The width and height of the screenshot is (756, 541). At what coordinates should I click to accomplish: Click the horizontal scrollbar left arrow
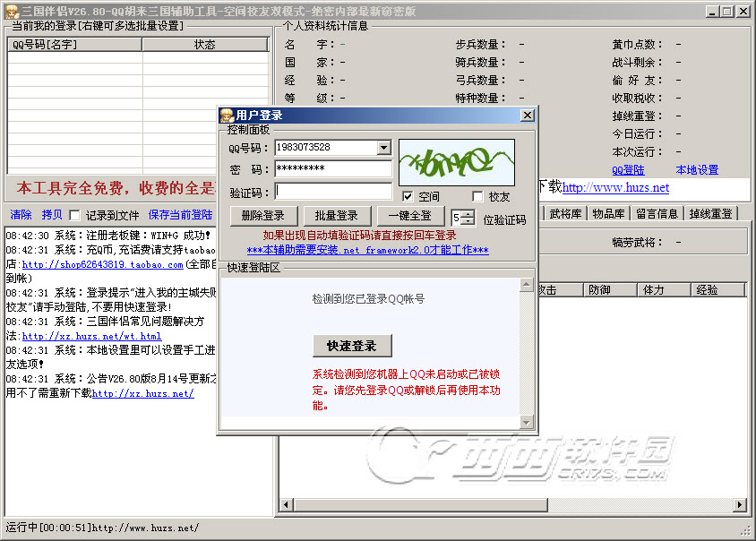coord(286,505)
